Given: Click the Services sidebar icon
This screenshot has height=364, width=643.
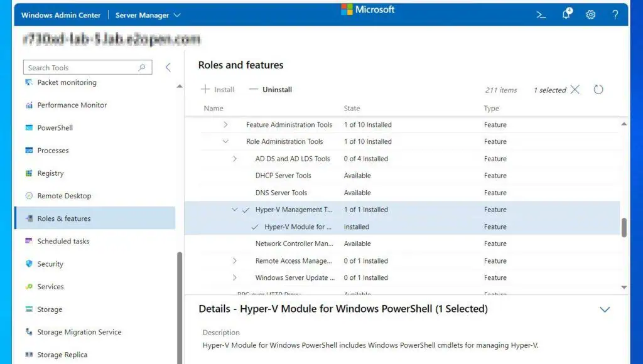Looking at the screenshot, I should pos(29,287).
